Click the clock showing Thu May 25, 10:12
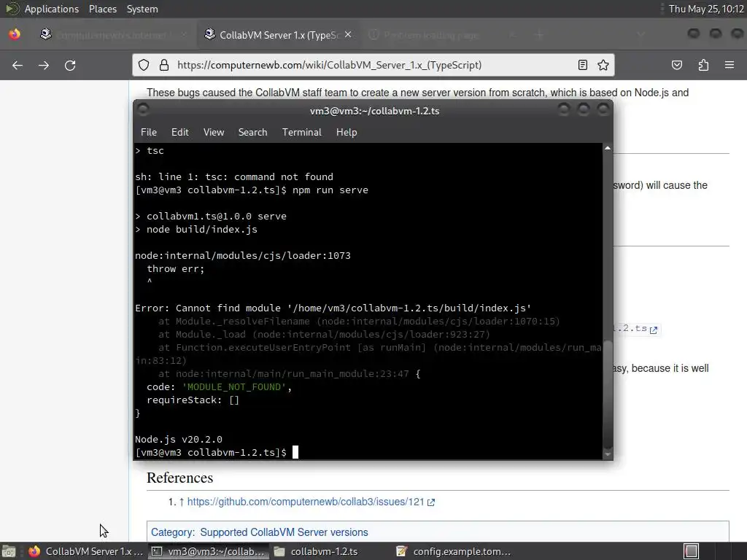This screenshot has height=560, width=747. point(706,9)
